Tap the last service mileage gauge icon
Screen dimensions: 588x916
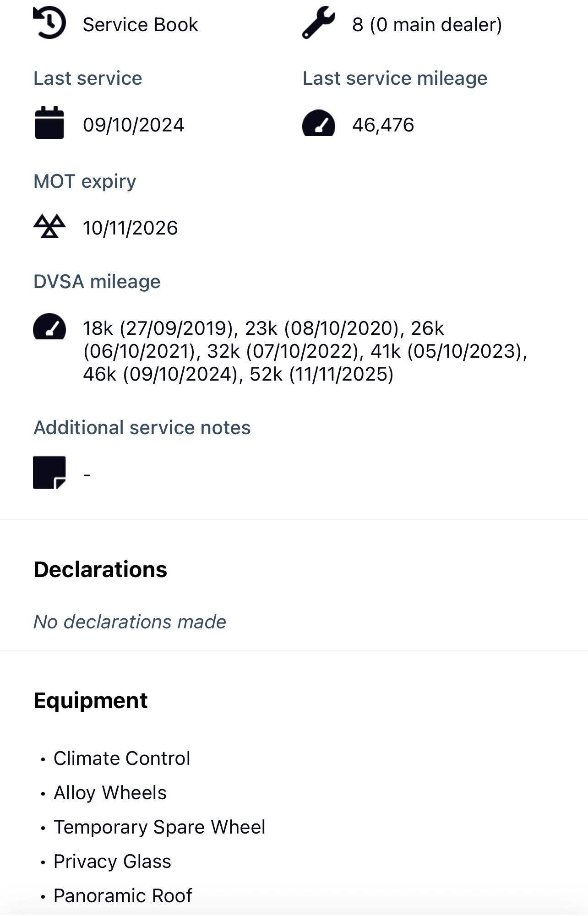(319, 124)
